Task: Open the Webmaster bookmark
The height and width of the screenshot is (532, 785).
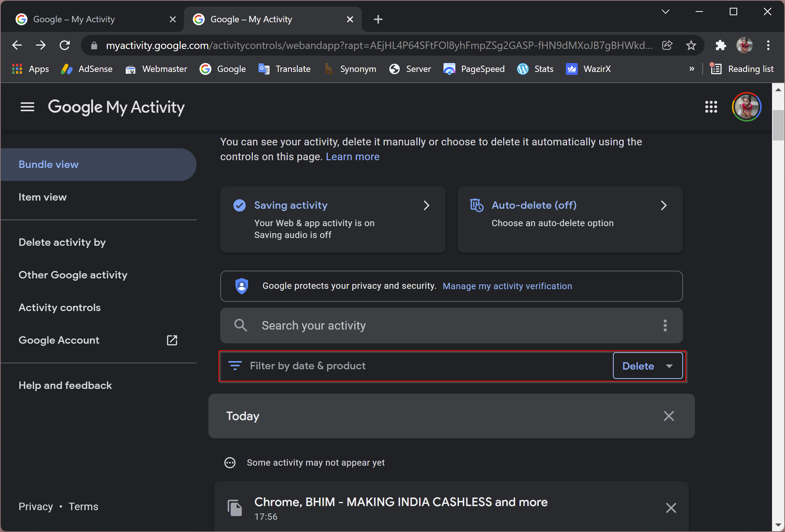Action: [x=156, y=69]
